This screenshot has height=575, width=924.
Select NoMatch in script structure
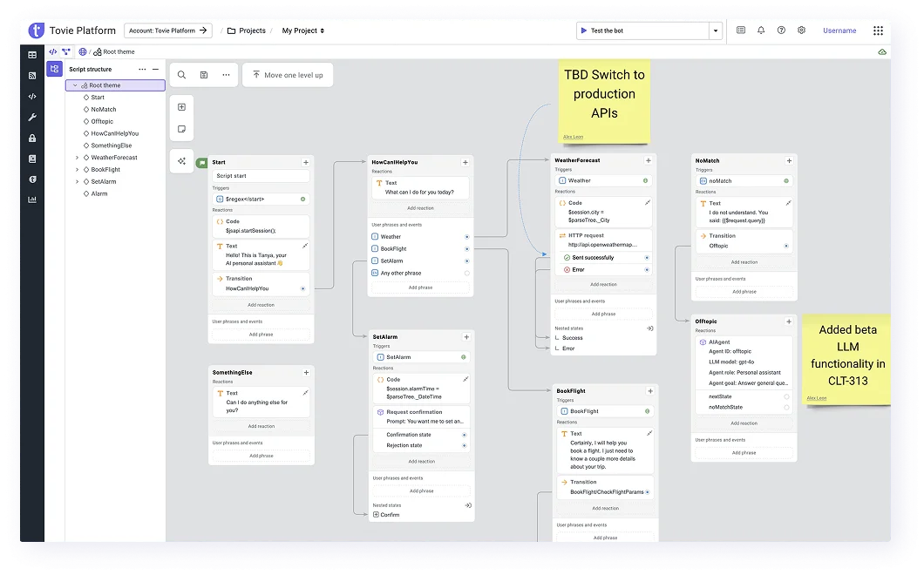click(103, 110)
